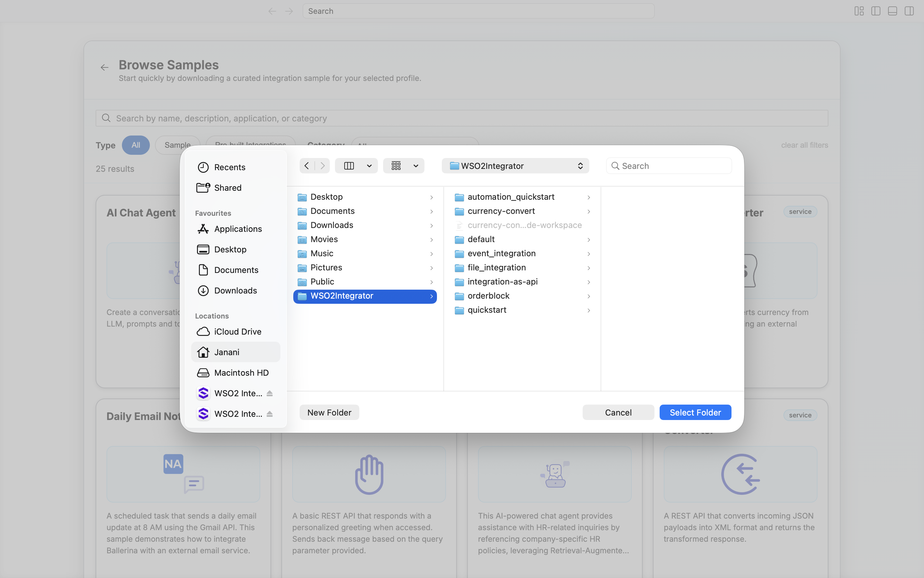The width and height of the screenshot is (924, 578).
Task: Expand the quickstart folder chevron
Action: coord(589,311)
